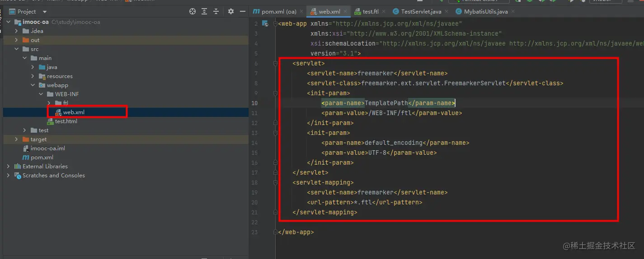Image resolution: width=644 pixels, height=259 pixels.
Task: Expand the out folder
Action: (17, 40)
